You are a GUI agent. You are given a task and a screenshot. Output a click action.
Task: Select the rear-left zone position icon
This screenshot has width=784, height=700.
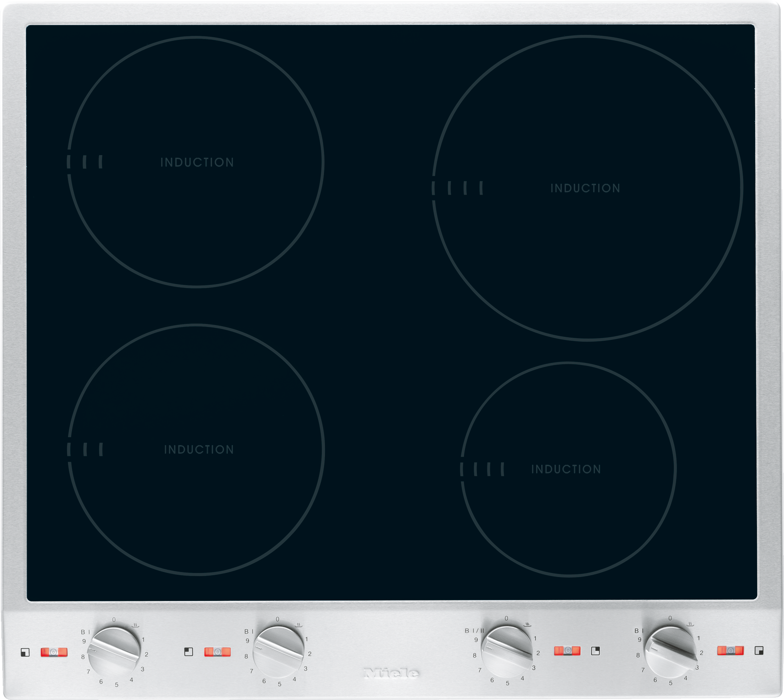(188, 651)
